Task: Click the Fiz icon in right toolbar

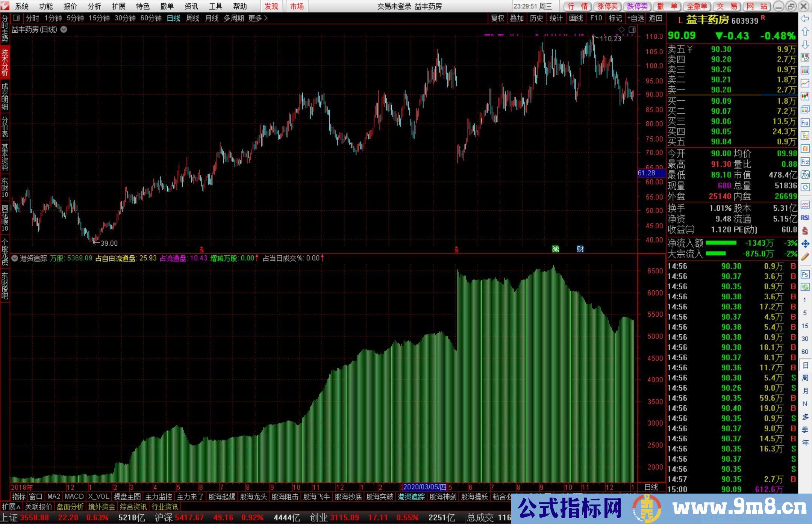Action: [805, 162]
